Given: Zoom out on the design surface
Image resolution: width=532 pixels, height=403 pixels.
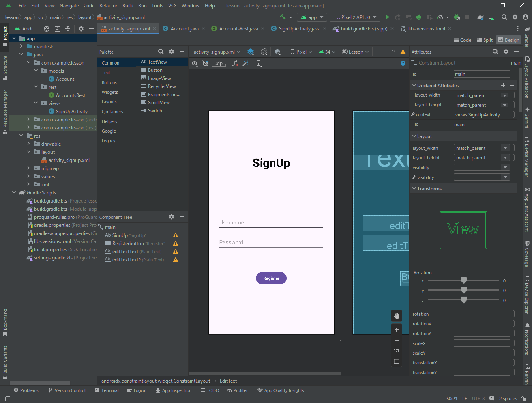Looking at the screenshot, I should click(x=397, y=340).
